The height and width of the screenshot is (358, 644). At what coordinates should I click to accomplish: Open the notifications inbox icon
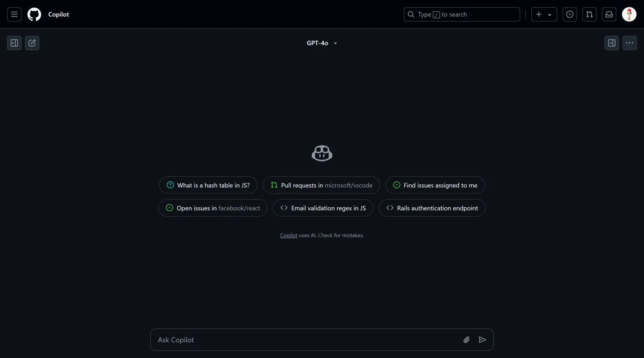(x=609, y=14)
